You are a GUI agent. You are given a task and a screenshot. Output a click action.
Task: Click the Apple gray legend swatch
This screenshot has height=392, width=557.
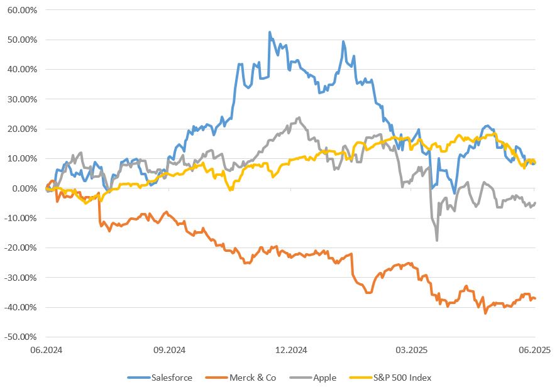299,378
